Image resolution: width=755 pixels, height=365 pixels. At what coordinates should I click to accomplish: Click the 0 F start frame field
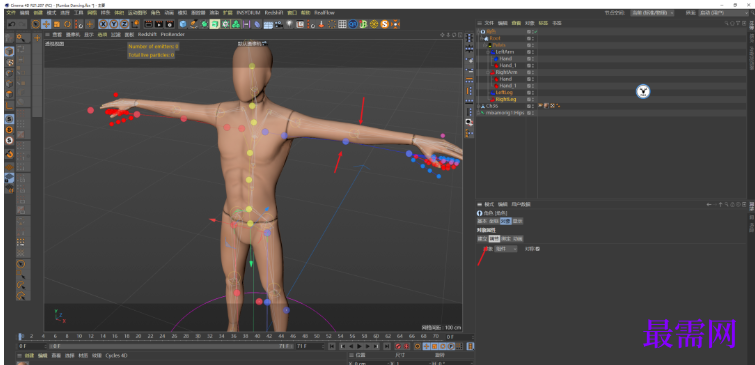(32, 346)
